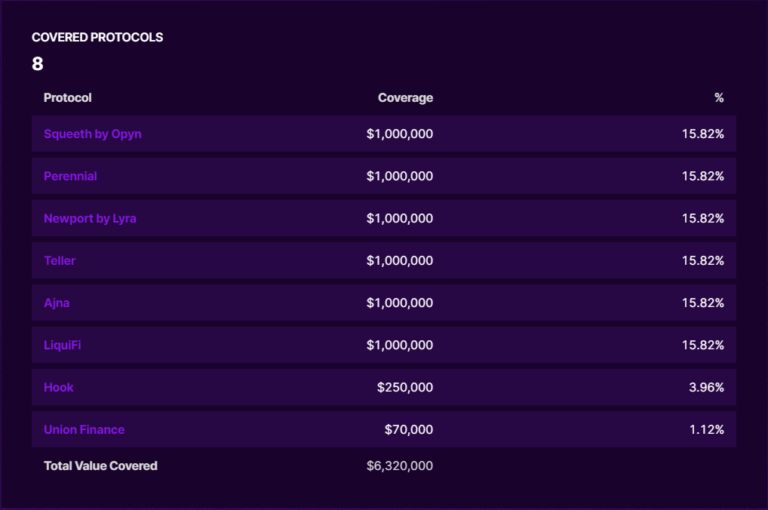Click Union Finance's $70,000 coverage amount

(408, 430)
